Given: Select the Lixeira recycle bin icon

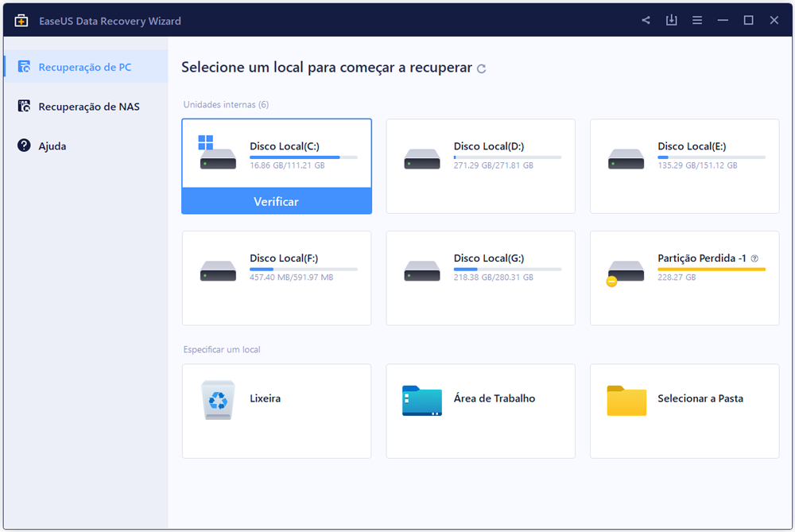Looking at the screenshot, I should 218,399.
